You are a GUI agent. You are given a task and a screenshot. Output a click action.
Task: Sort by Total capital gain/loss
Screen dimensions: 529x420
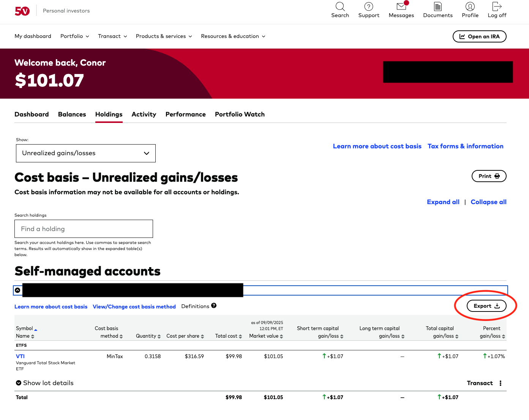coord(442,332)
